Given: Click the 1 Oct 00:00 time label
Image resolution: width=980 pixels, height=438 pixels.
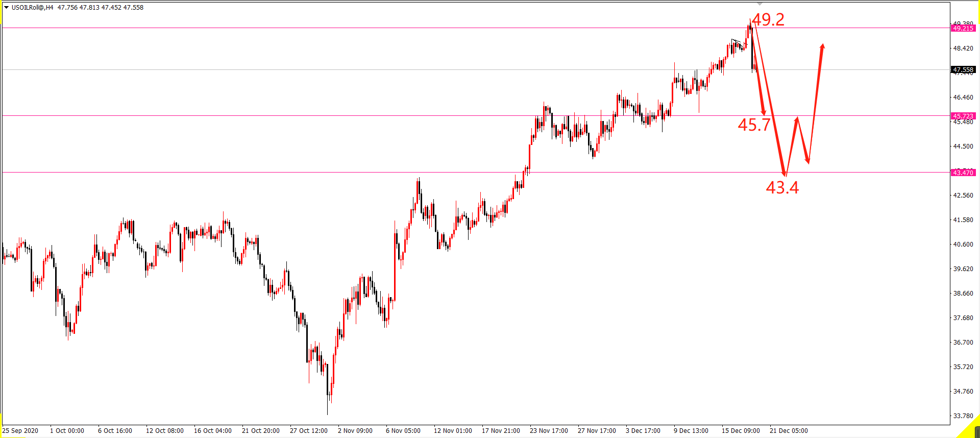Looking at the screenshot, I should coord(67,431).
